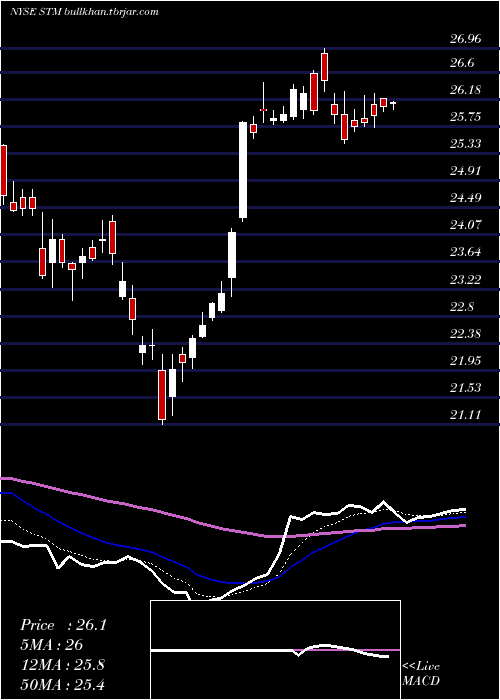Image resolution: width=500 pixels, height=700 pixels.
Task: Click the 22.38 price axis label
Action: pos(466,333)
